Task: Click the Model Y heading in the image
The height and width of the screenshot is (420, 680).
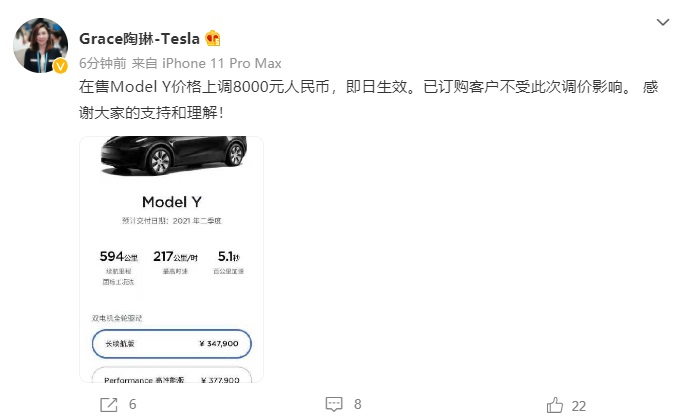Action: point(171,202)
